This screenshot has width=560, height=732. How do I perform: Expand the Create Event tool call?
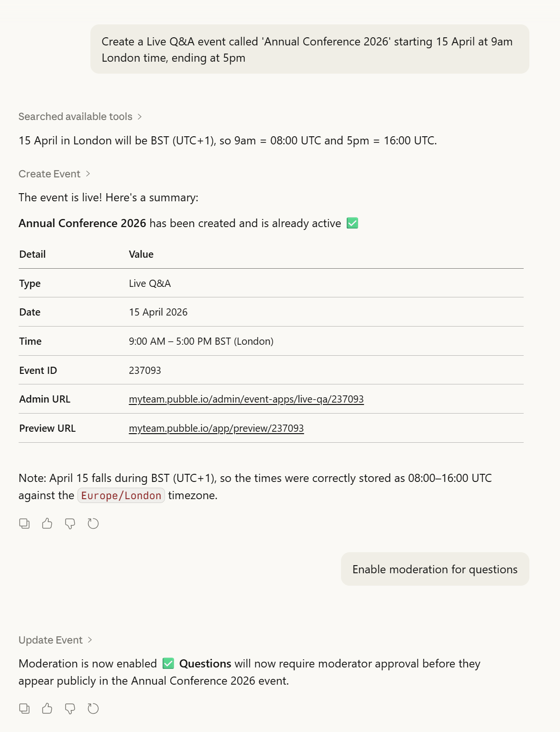pos(54,174)
